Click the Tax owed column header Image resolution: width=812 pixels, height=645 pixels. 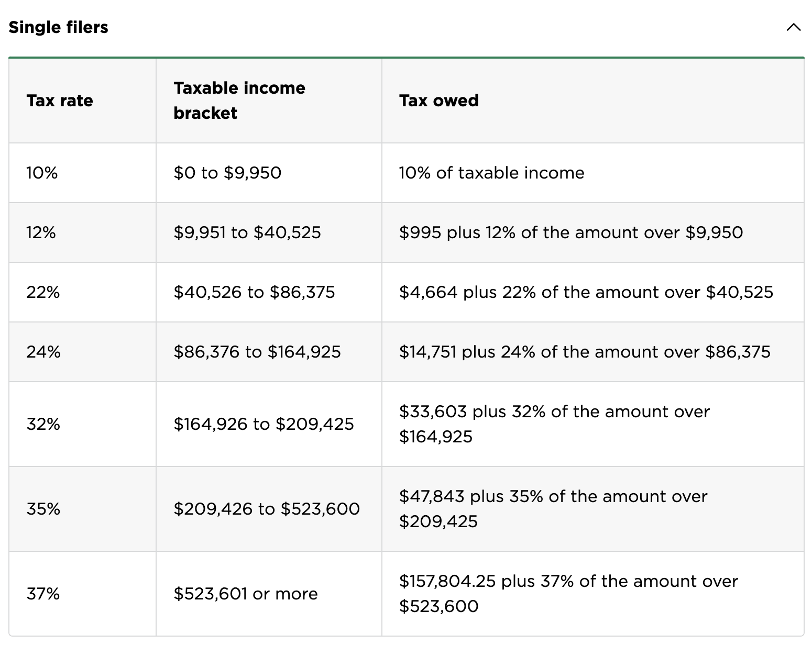click(x=439, y=101)
